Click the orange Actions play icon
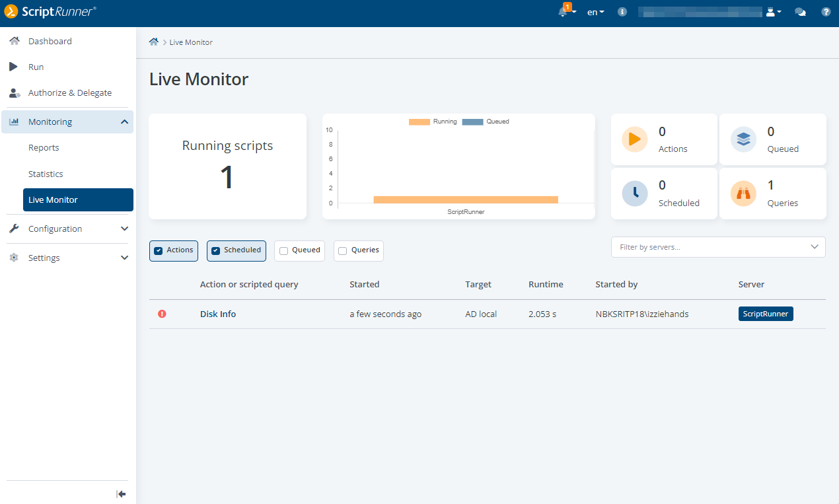Screen dimensions: 839x504 click(x=635, y=139)
